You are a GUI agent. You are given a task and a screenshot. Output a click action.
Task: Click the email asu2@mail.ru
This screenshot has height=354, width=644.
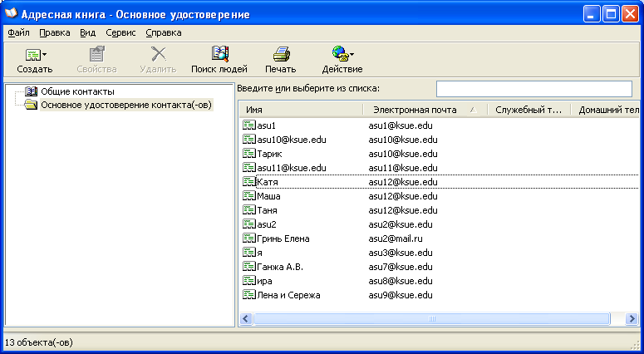coord(396,238)
